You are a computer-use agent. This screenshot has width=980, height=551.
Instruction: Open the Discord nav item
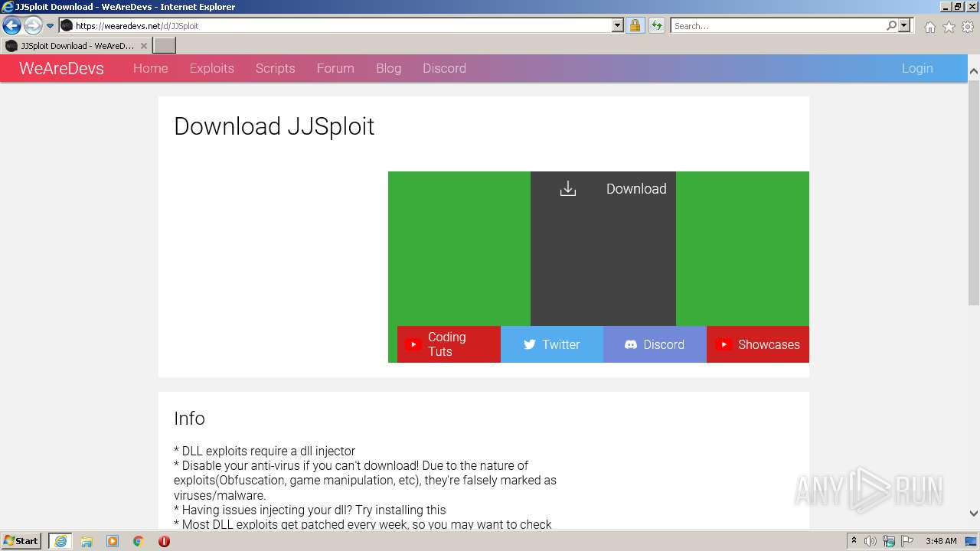click(x=444, y=68)
